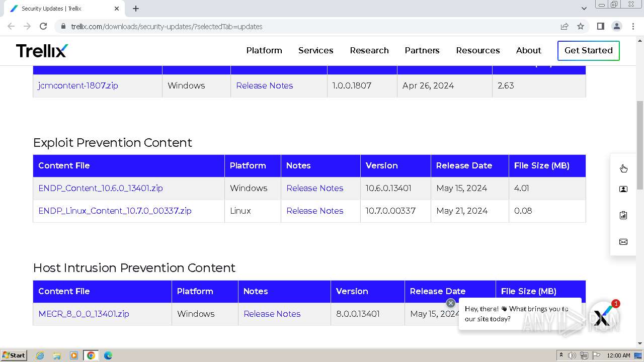
Task: Open the Services menu
Action: 316,50
